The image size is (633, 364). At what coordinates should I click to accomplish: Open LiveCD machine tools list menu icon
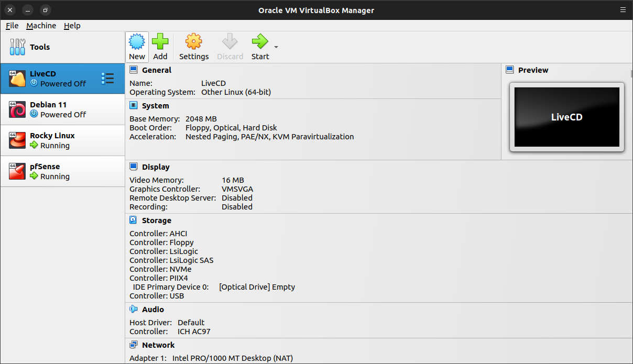tap(107, 79)
